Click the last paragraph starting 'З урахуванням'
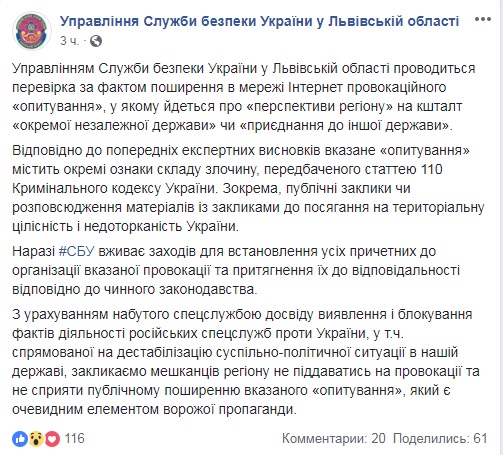Viewport: 503px width, 455px height. point(246,362)
